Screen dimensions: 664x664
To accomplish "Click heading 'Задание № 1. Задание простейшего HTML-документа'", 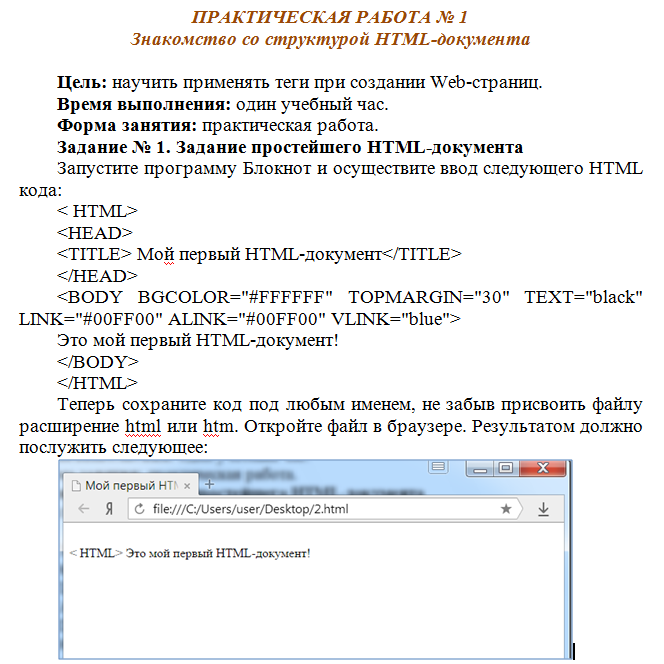I will (290, 147).
